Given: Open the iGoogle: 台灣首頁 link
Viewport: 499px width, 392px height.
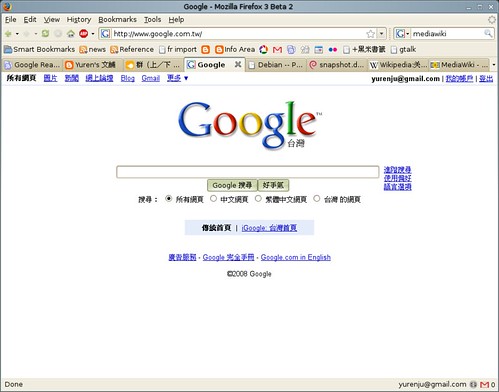Looking at the screenshot, I should coord(269,228).
